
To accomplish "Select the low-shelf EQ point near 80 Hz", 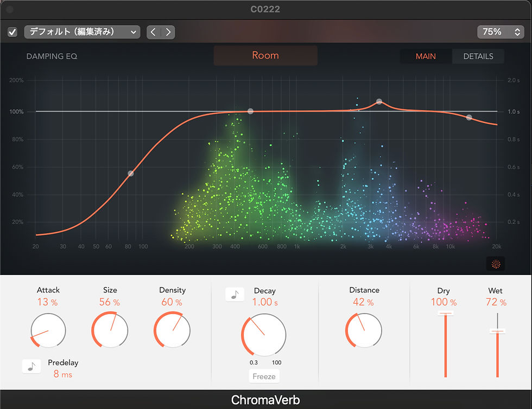I will click(131, 174).
